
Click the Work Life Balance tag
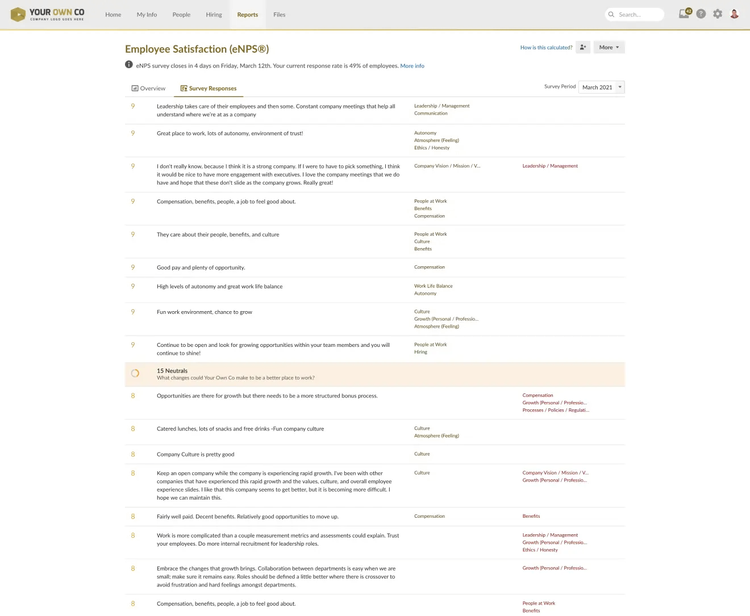[433, 286]
